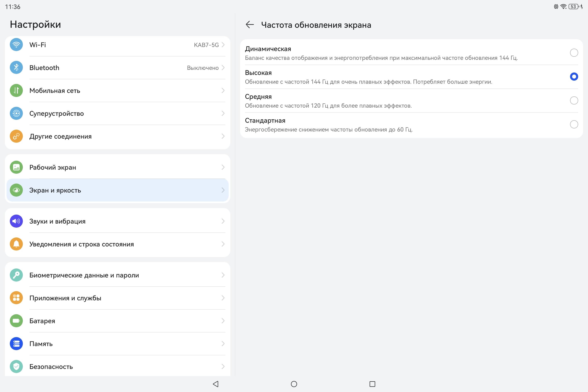The height and width of the screenshot is (392, 588).
Task: Open the Батарея settings entry
Action: 118,321
